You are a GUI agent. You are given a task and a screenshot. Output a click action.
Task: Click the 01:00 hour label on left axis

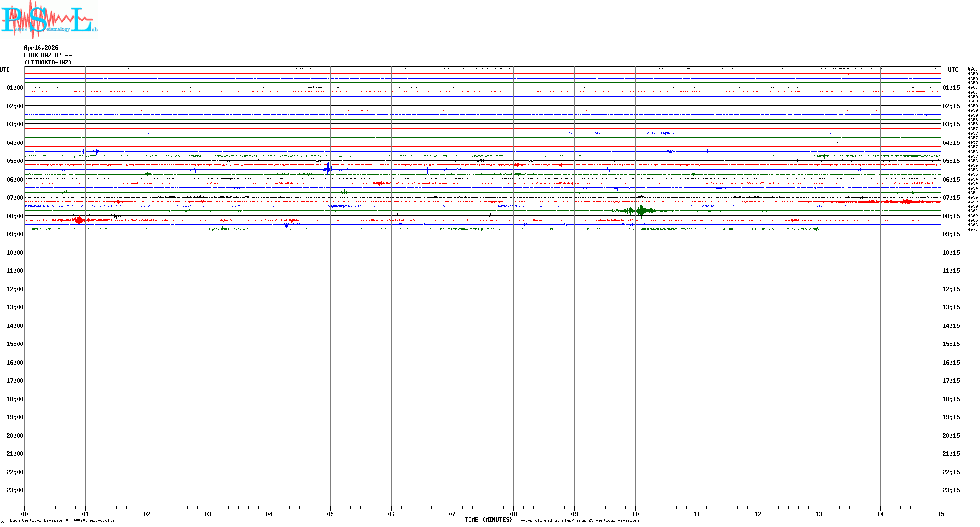click(x=15, y=88)
